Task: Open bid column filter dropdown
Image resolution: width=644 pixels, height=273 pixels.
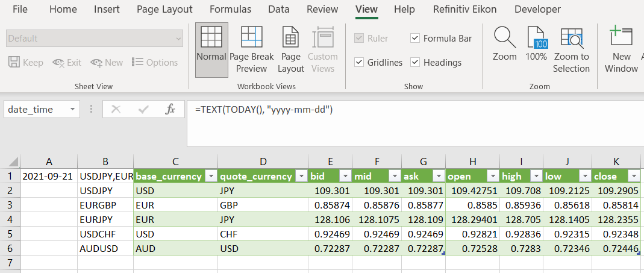Action: point(345,177)
